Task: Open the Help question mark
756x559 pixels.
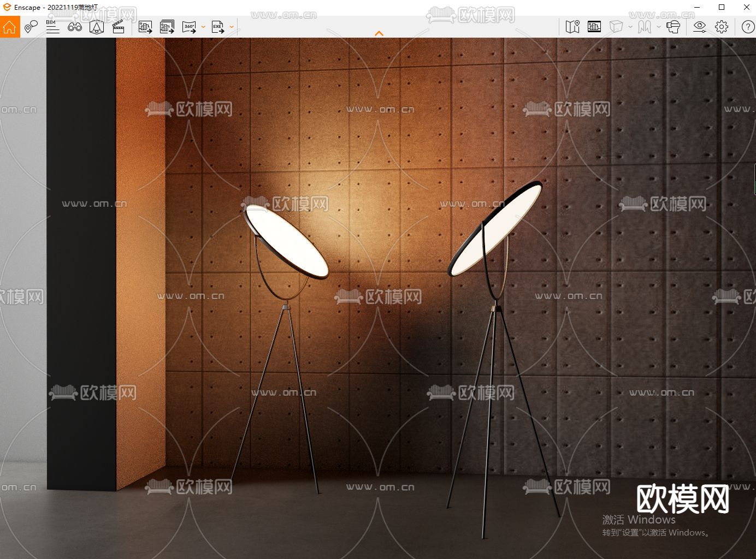Action: pos(748,27)
